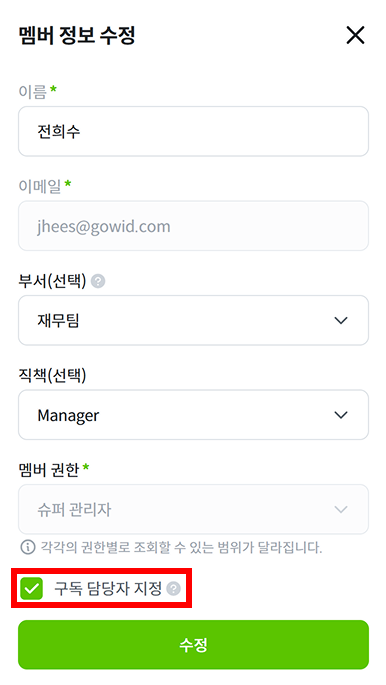Click the email field showing jhees@gowid.com
This screenshot has height=685, width=386.
(x=193, y=226)
